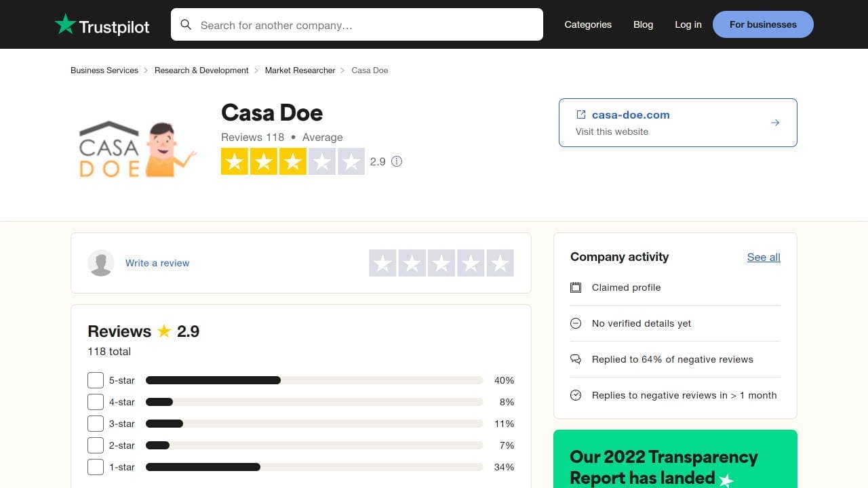868x488 pixels.
Task: Click the search magnifier icon
Action: (186, 24)
